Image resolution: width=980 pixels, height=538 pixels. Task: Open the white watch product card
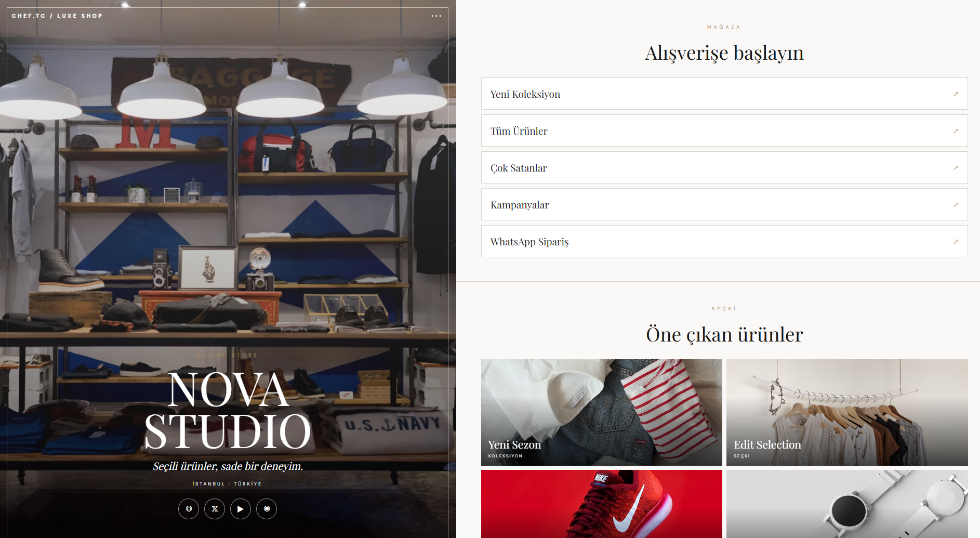(847, 504)
